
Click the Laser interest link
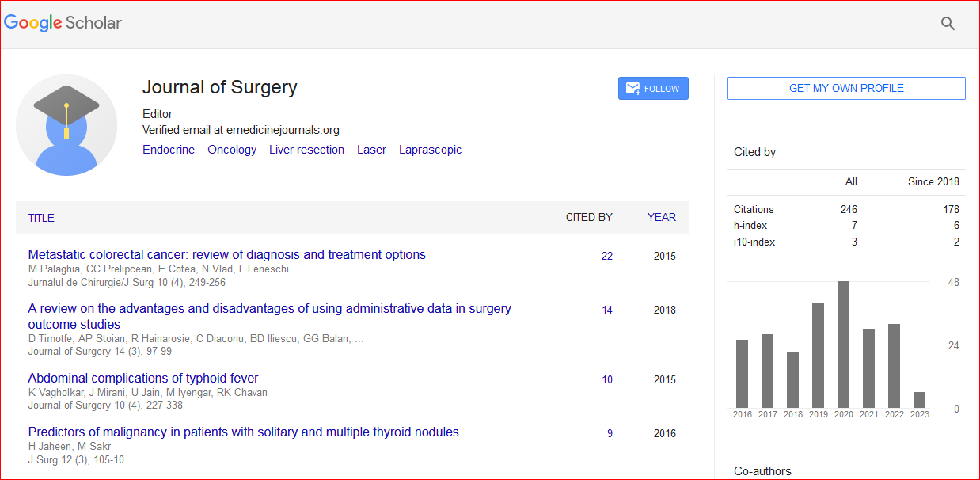point(371,150)
